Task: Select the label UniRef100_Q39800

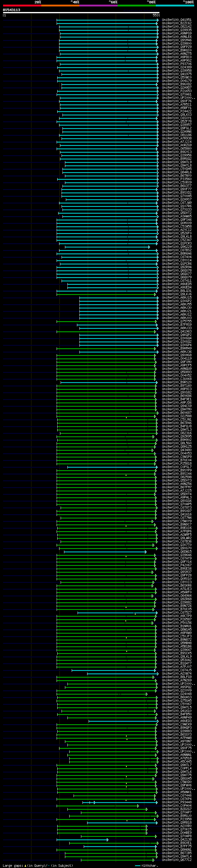Action: tap(177, 43)
